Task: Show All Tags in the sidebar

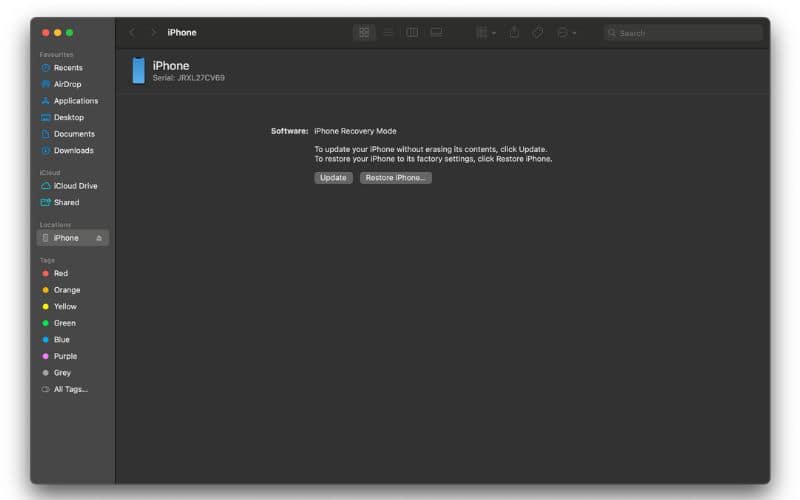Action: click(x=70, y=389)
